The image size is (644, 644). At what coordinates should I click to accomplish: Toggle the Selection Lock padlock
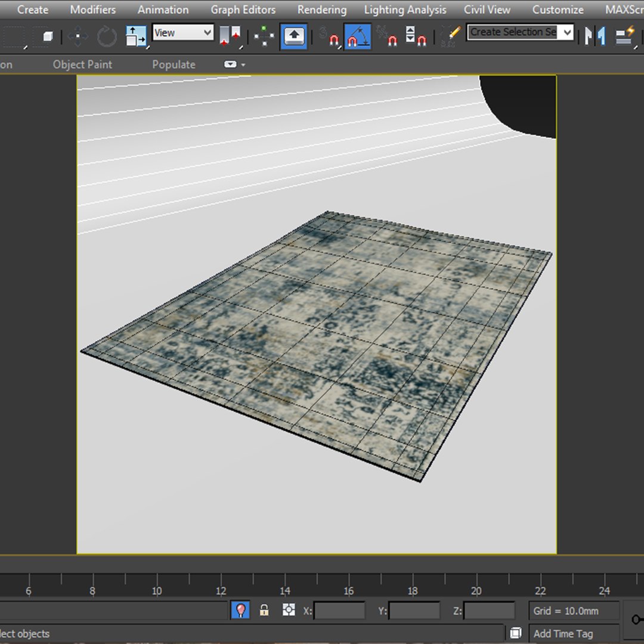(264, 610)
